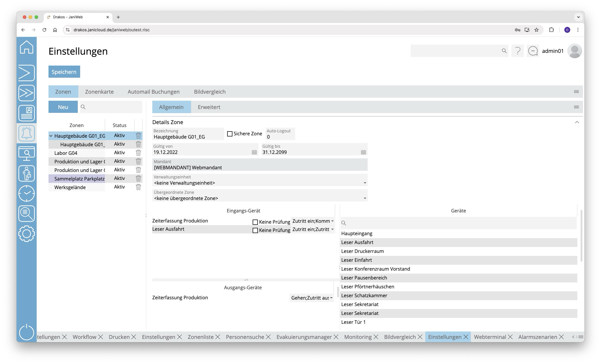Toggle the Sichere Zone checkbox
Image resolution: width=601 pixels, height=364 pixels.
(x=230, y=134)
